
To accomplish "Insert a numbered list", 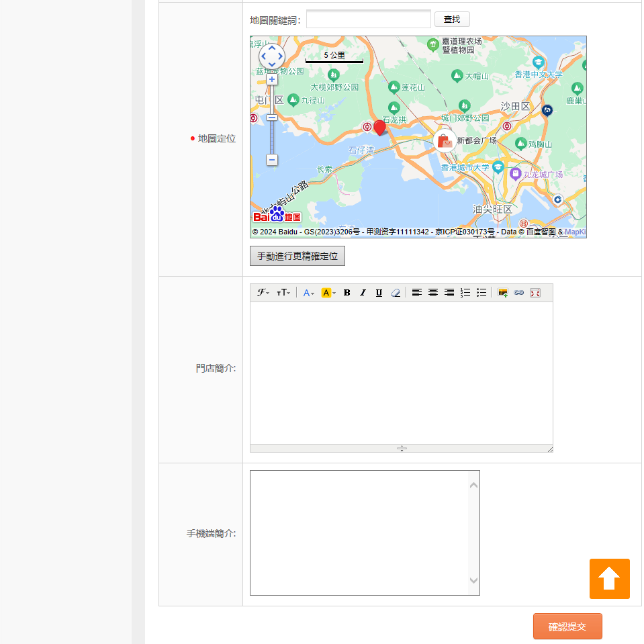I will 465,293.
